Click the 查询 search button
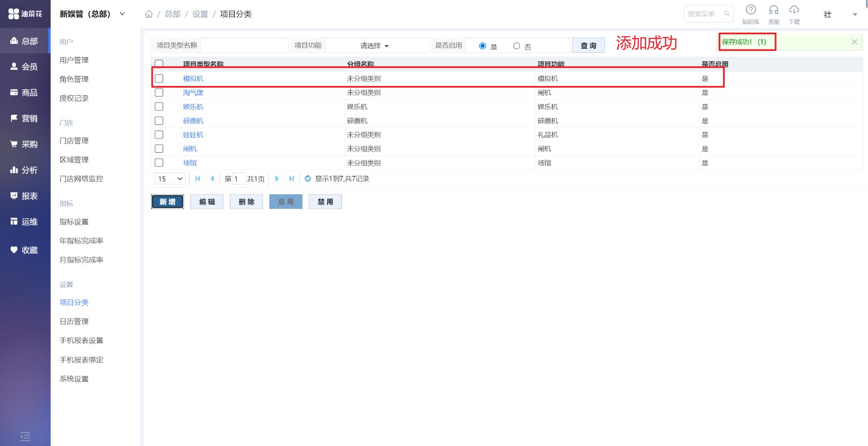868x446 pixels. pos(589,46)
